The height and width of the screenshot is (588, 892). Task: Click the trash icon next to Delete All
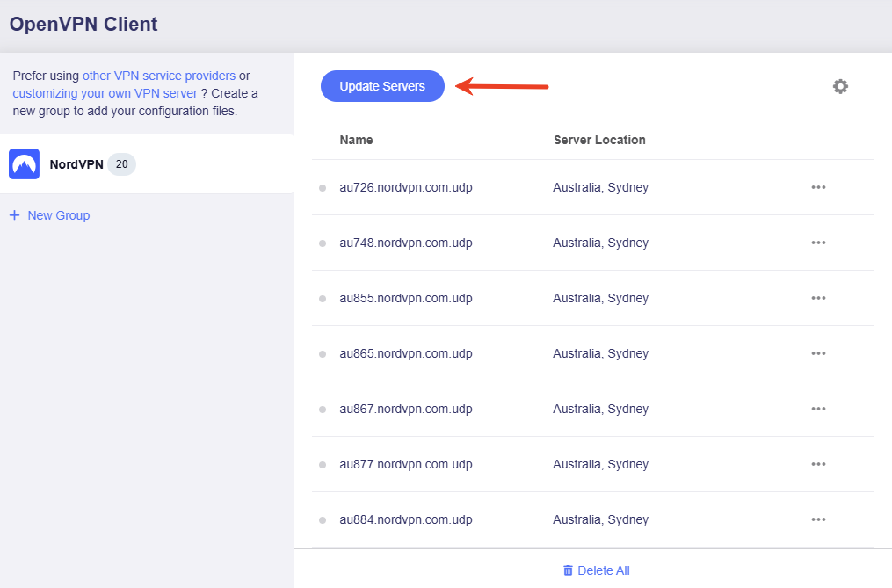pos(568,570)
